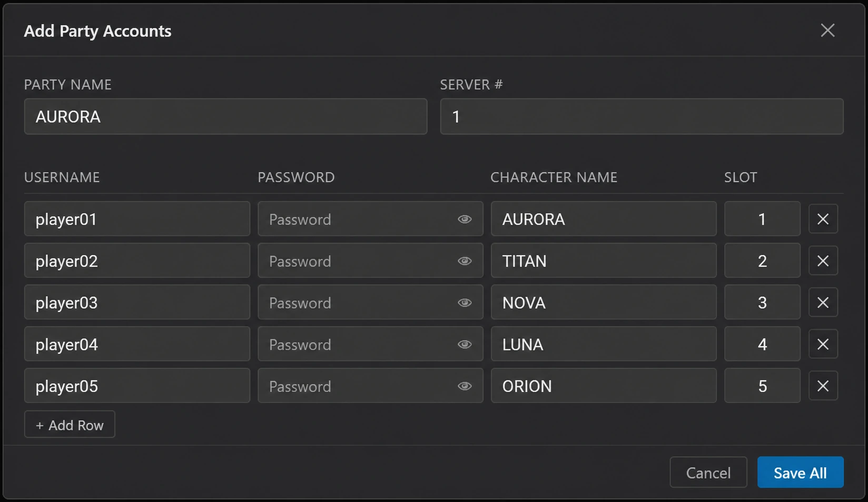Click the SERVER # label
The width and height of the screenshot is (868, 502).
tap(471, 85)
